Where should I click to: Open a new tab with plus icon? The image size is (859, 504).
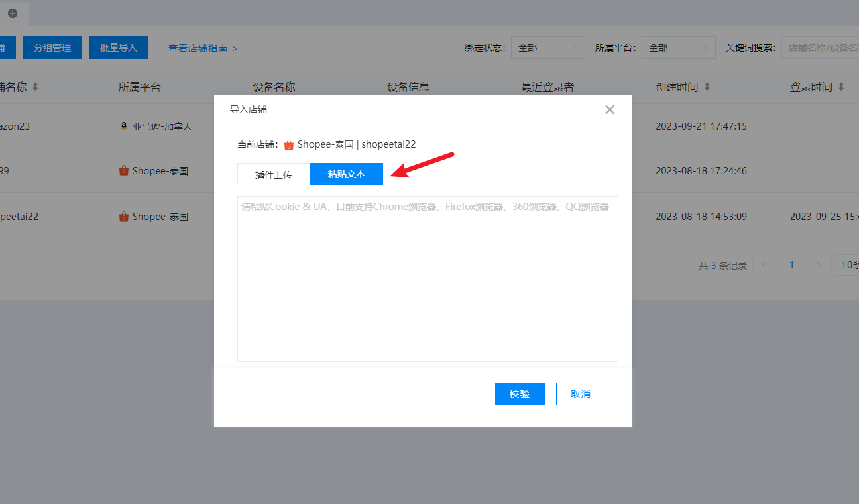pos(13,13)
